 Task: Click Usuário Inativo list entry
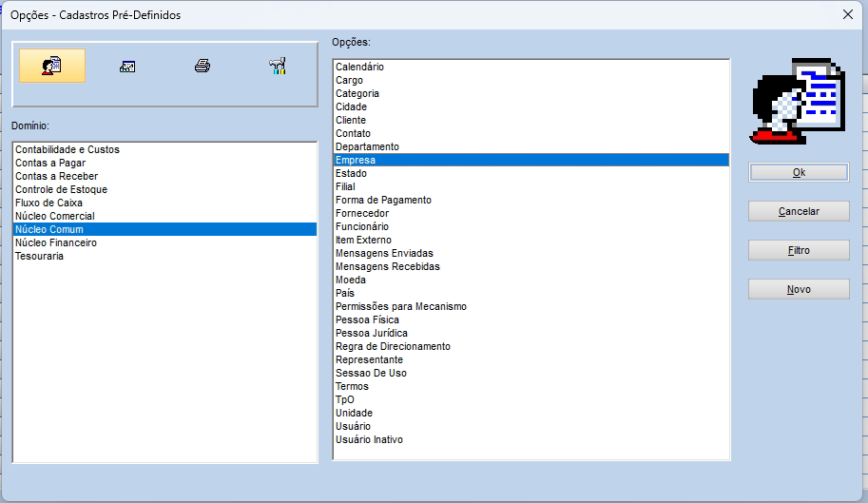(x=369, y=439)
